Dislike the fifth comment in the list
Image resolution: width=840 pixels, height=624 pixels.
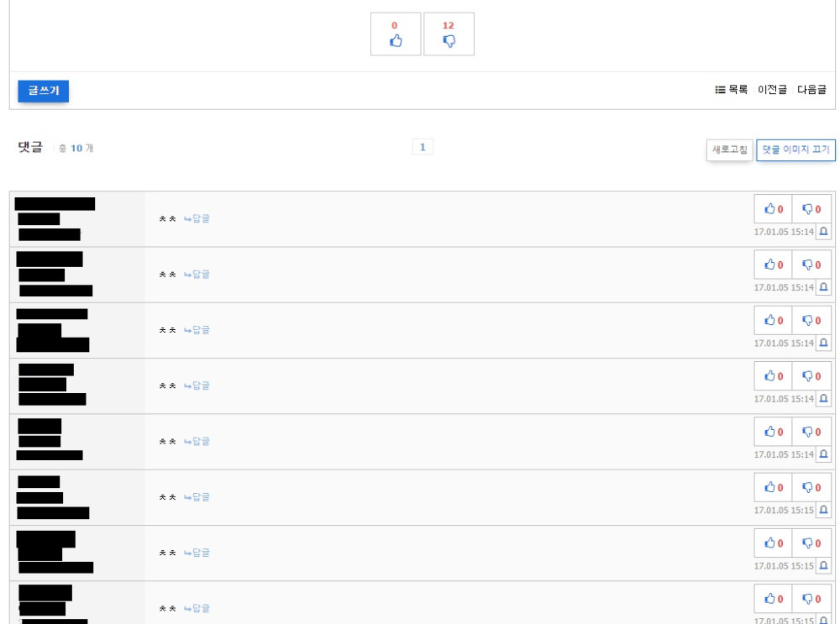pos(811,432)
